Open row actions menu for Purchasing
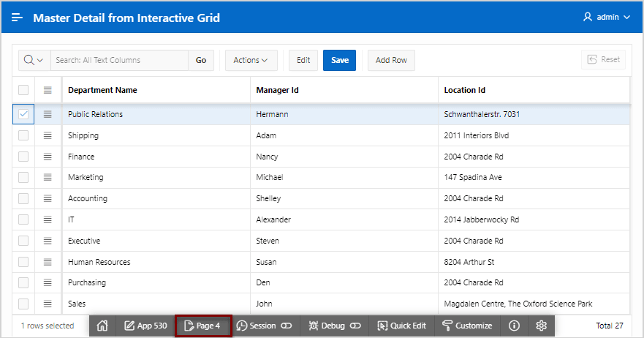644x338 pixels. tap(48, 282)
